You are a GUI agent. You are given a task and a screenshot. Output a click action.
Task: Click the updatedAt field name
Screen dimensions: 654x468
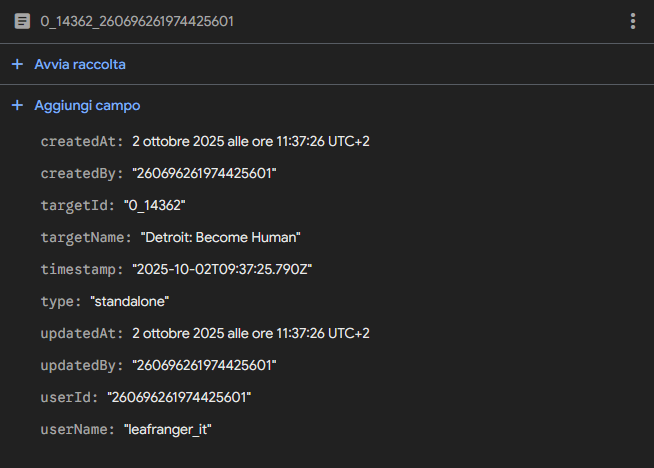[x=82, y=334]
